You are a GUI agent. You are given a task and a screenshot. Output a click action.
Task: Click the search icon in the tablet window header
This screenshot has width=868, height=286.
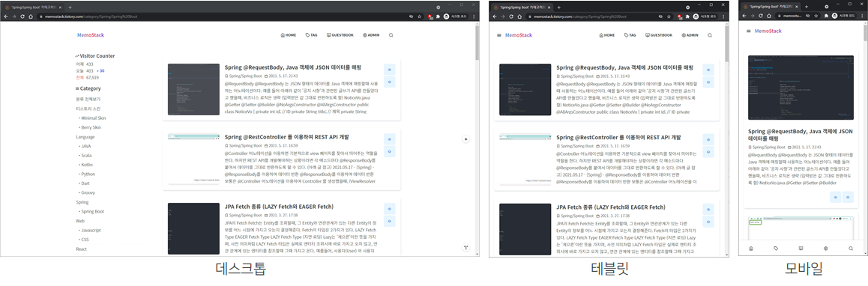pyautogui.click(x=711, y=35)
